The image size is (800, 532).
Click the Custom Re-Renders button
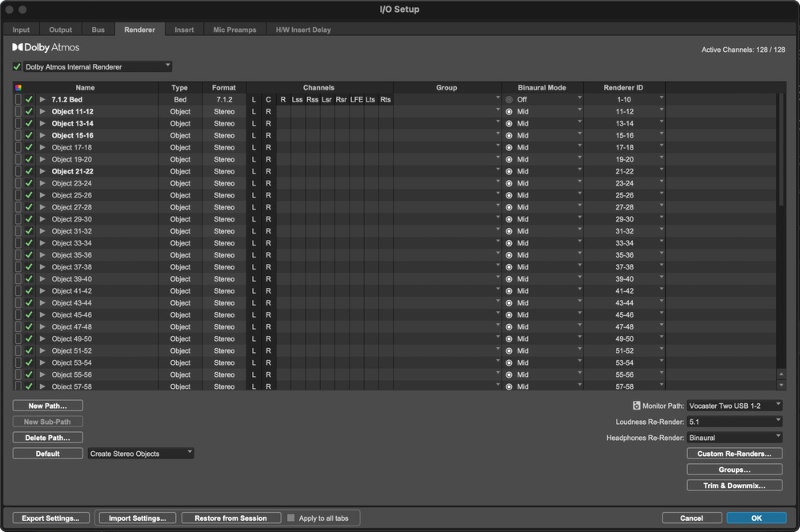tap(734, 454)
